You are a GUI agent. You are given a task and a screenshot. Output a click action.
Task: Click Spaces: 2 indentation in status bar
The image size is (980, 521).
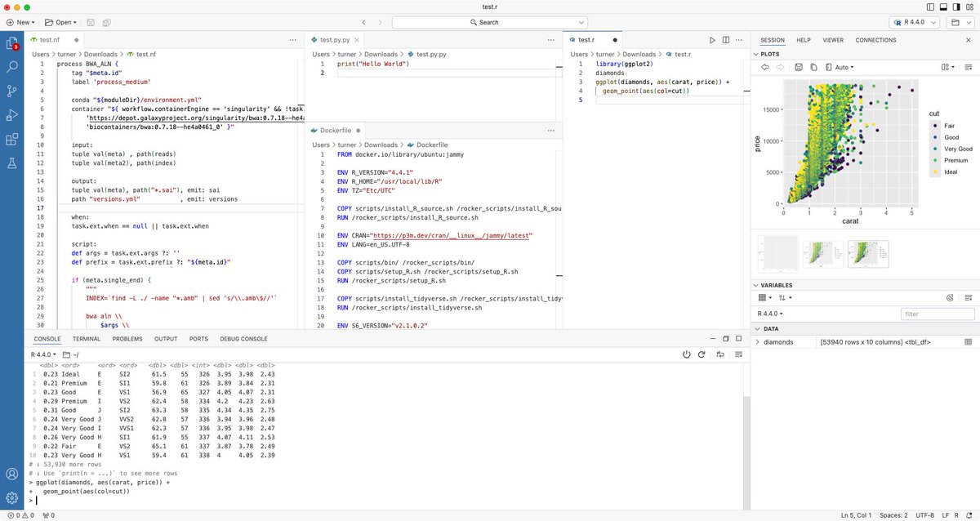894,515
